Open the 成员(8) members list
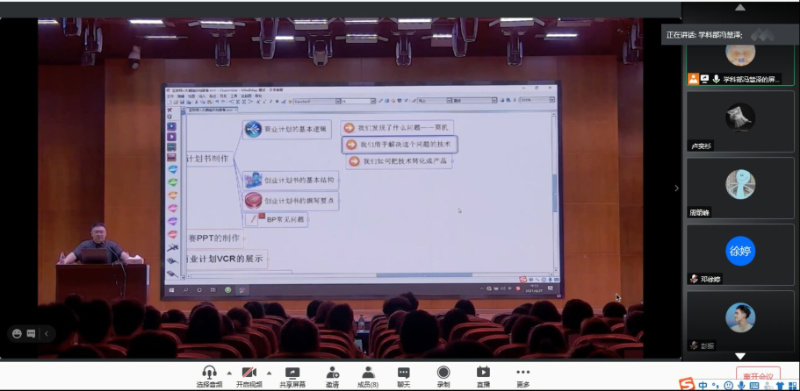This screenshot has width=800, height=391. [368, 372]
